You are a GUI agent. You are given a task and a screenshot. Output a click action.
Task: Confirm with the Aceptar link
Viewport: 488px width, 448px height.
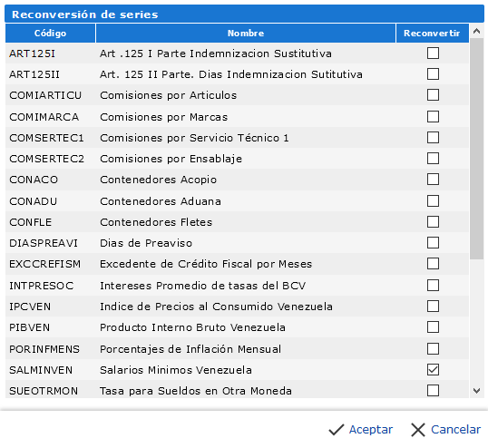(371, 430)
